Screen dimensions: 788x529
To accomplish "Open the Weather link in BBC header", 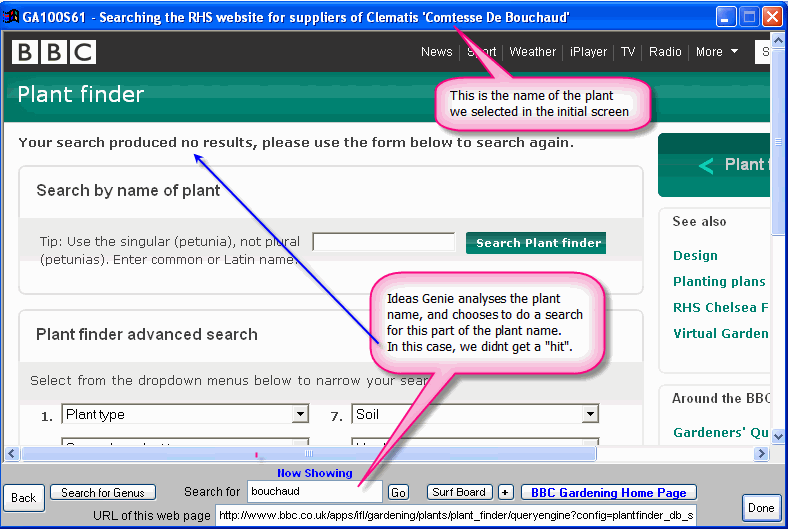I will (x=532, y=52).
